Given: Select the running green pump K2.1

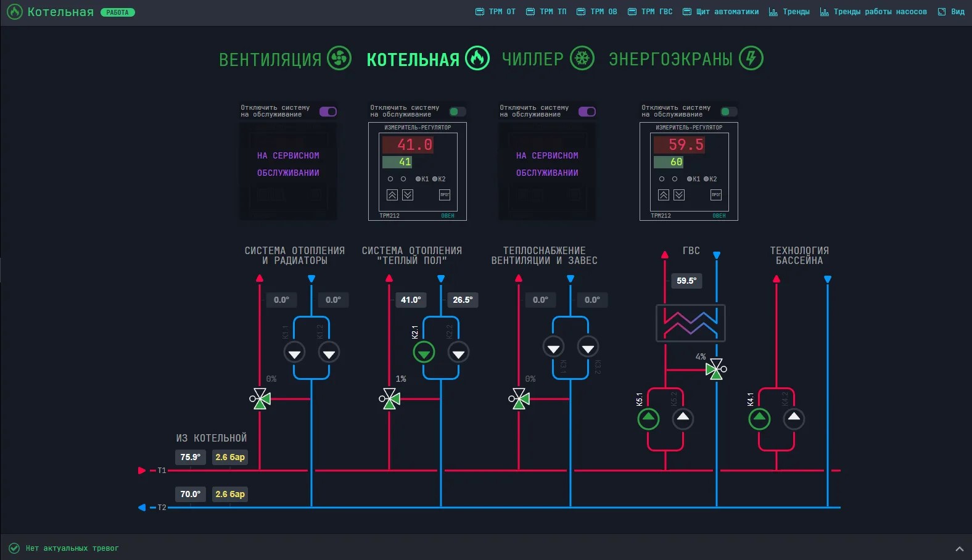Looking at the screenshot, I should tap(424, 353).
